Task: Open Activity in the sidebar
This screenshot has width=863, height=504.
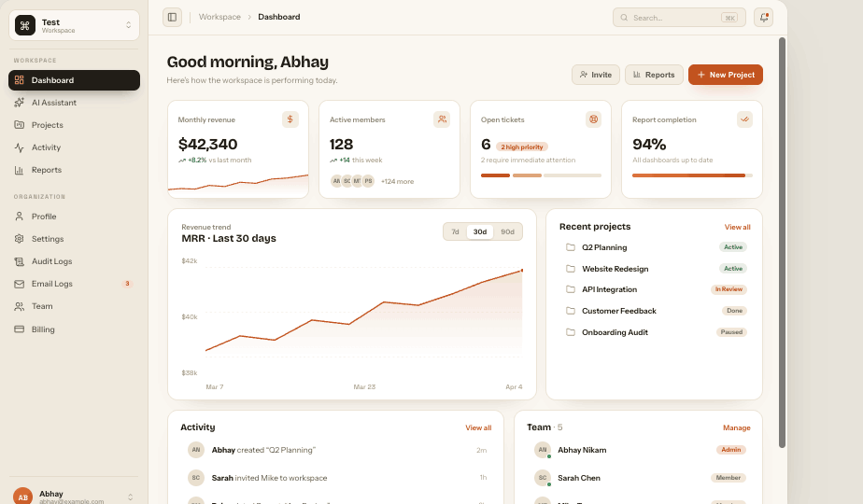Action: pos(75,147)
